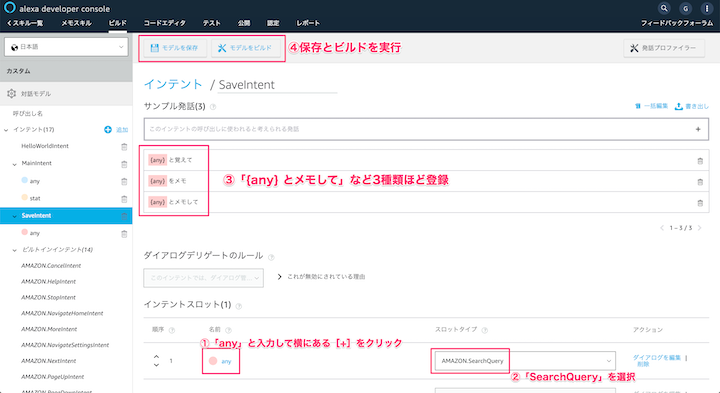Delete the '{any} をメモ' utterance

point(700,182)
